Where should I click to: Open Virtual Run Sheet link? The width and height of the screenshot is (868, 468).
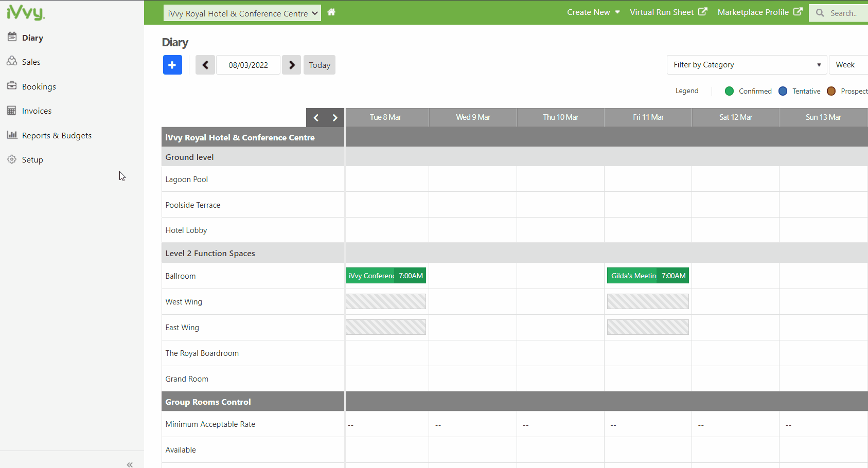click(x=668, y=12)
